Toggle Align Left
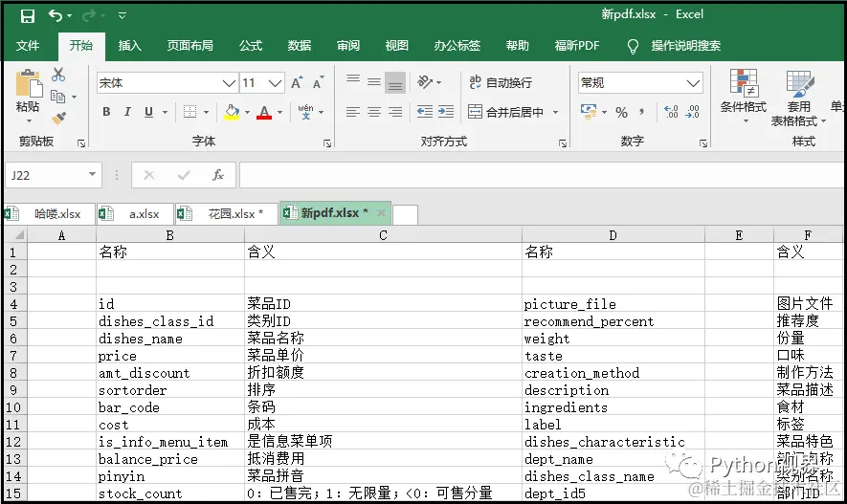Image resolution: width=847 pixels, height=504 pixels. click(353, 112)
